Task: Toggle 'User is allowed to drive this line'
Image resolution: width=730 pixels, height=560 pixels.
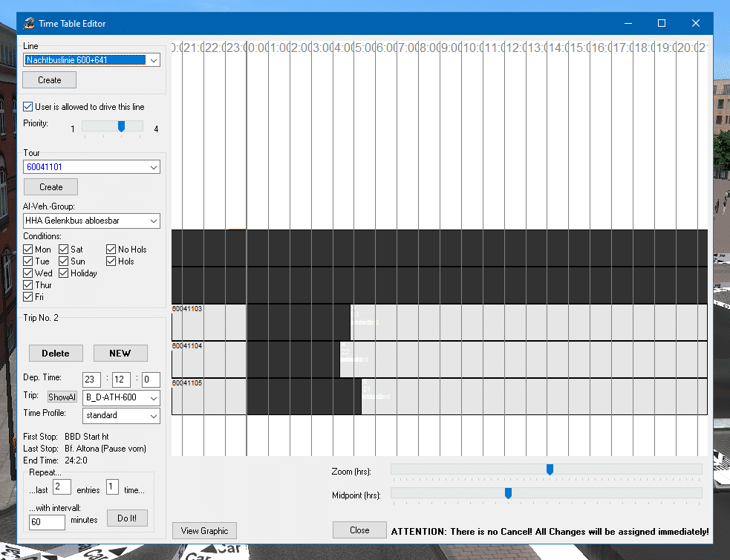Action: [x=28, y=107]
